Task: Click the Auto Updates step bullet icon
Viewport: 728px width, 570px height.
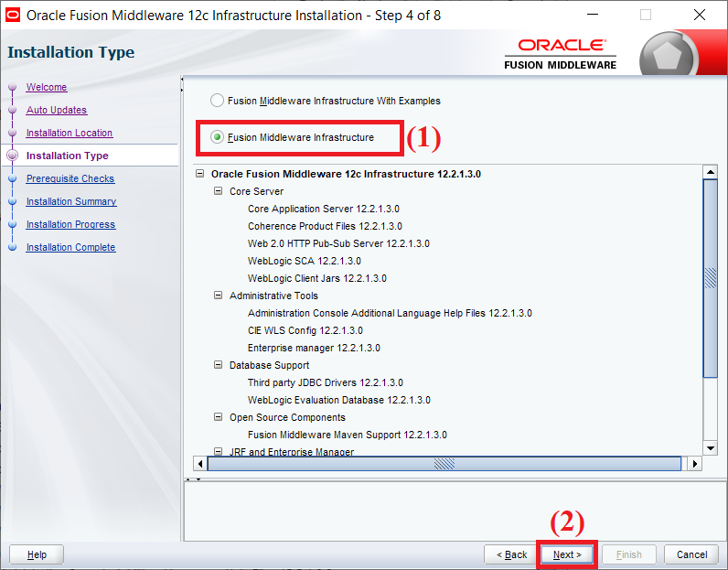Action: [x=13, y=110]
